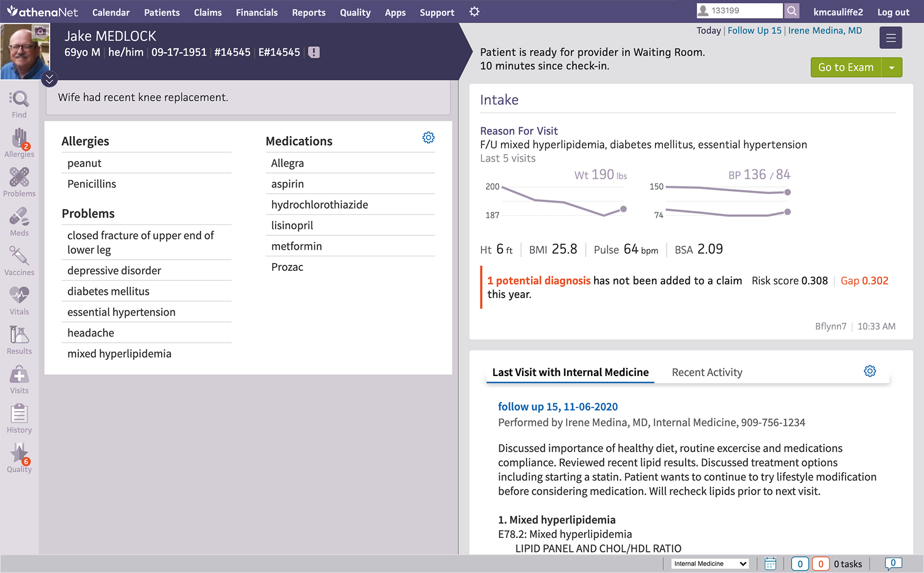Click the 0 tasks indicator
Viewport: 924px width, 573px height.
click(x=848, y=564)
